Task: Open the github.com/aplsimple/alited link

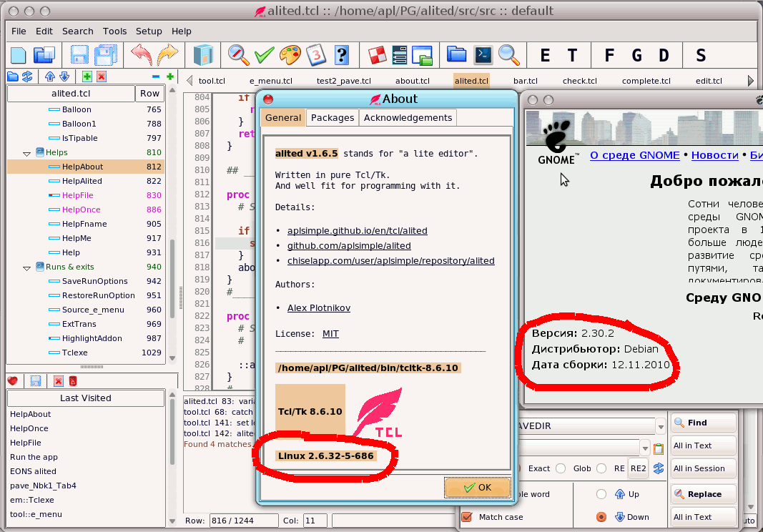Action: [349, 246]
